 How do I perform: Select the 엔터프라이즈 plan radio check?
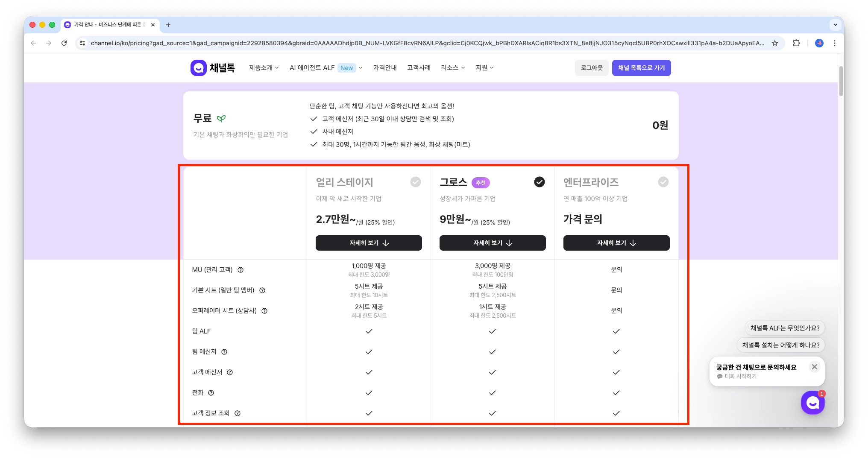coord(663,182)
